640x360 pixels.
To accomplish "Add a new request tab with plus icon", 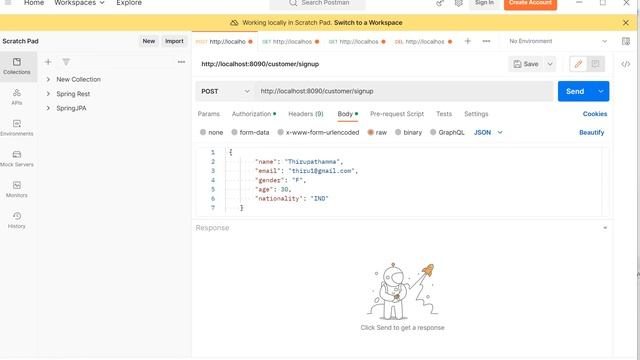I will tap(468, 41).
